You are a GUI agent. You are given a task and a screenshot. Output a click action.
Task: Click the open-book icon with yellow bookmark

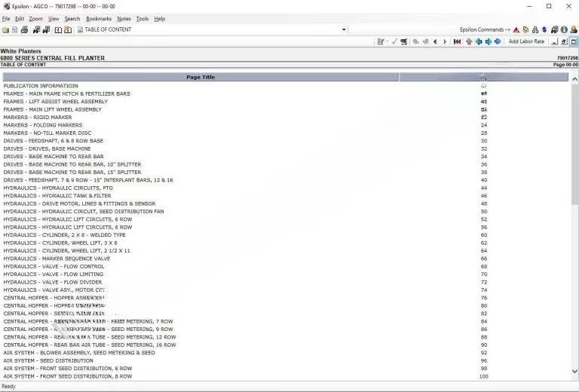click(68, 30)
